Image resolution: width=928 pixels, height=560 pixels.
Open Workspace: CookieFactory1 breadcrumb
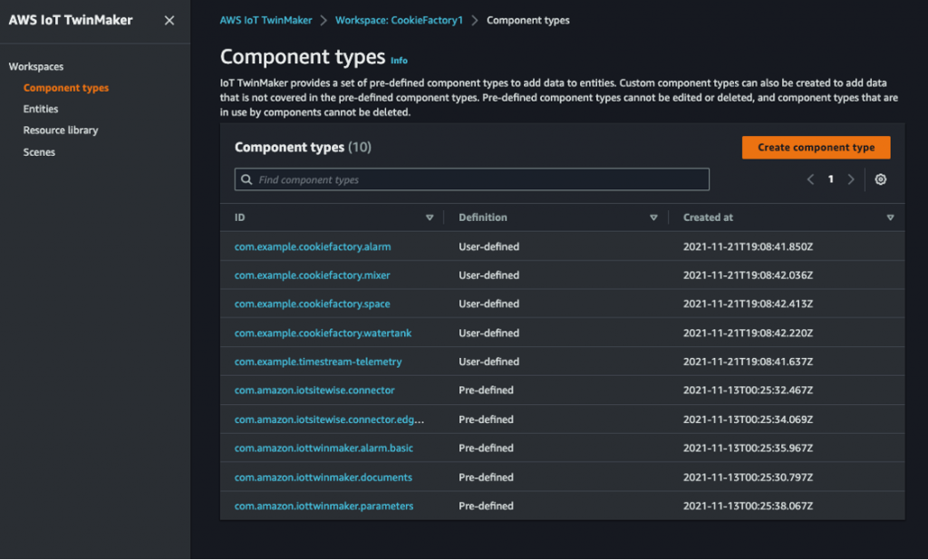click(x=399, y=19)
